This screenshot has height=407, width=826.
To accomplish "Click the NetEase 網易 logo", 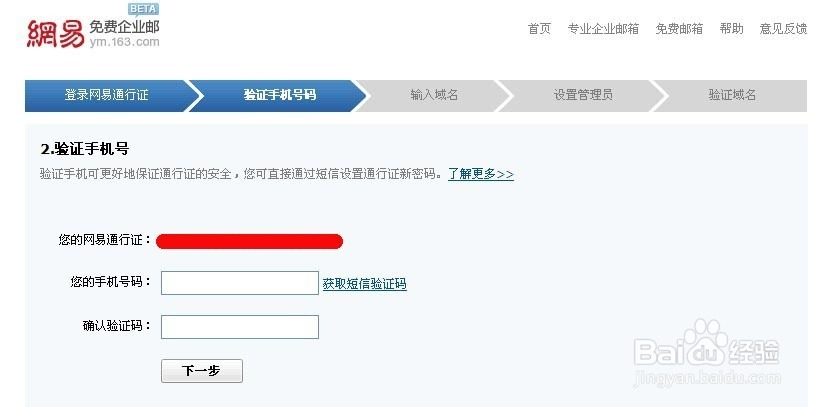I will (55, 34).
